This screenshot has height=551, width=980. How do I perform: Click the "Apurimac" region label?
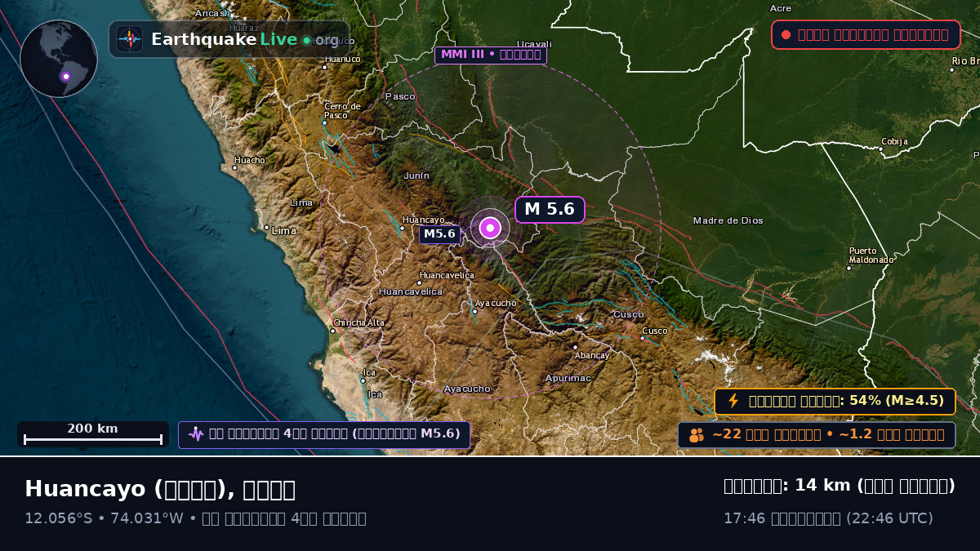coord(568,378)
